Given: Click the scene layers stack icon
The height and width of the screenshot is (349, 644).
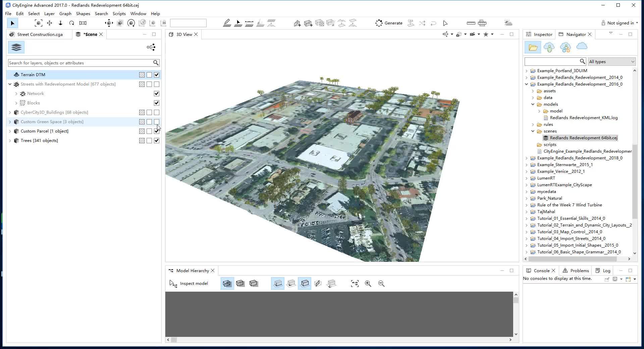Looking at the screenshot, I should pos(16,47).
